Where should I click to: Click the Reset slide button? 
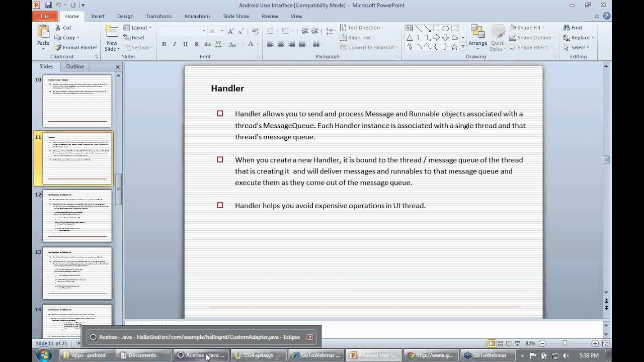pyautogui.click(x=134, y=38)
